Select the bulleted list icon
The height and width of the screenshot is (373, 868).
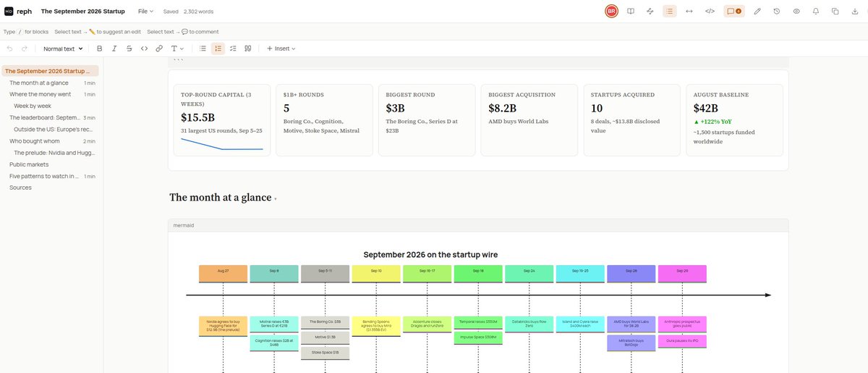point(203,49)
